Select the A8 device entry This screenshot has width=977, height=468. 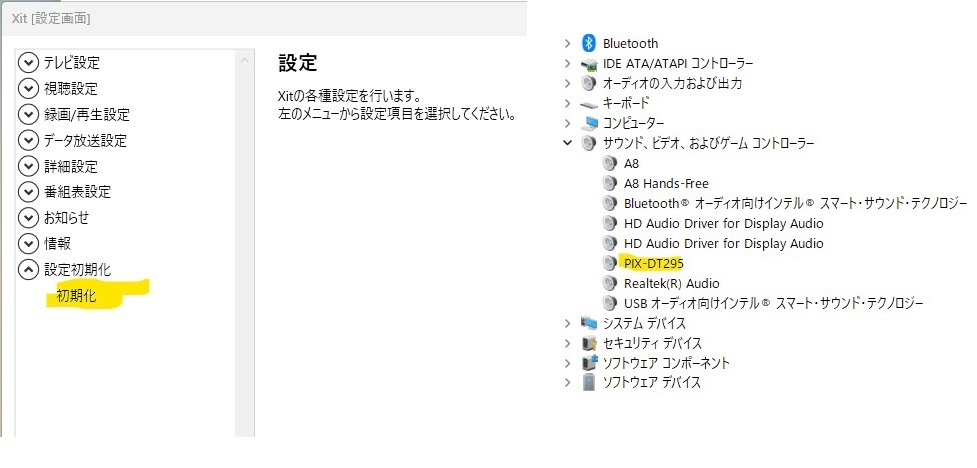click(631, 163)
